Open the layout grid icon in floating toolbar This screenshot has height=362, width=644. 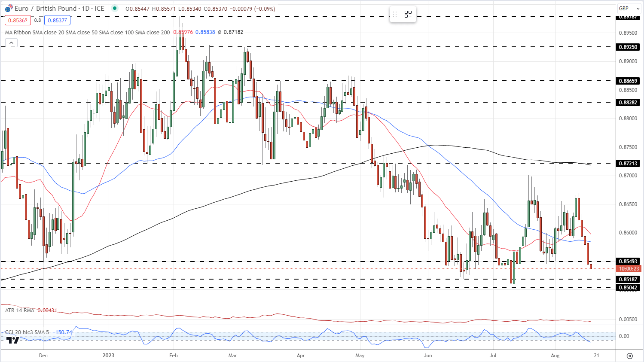click(x=408, y=14)
